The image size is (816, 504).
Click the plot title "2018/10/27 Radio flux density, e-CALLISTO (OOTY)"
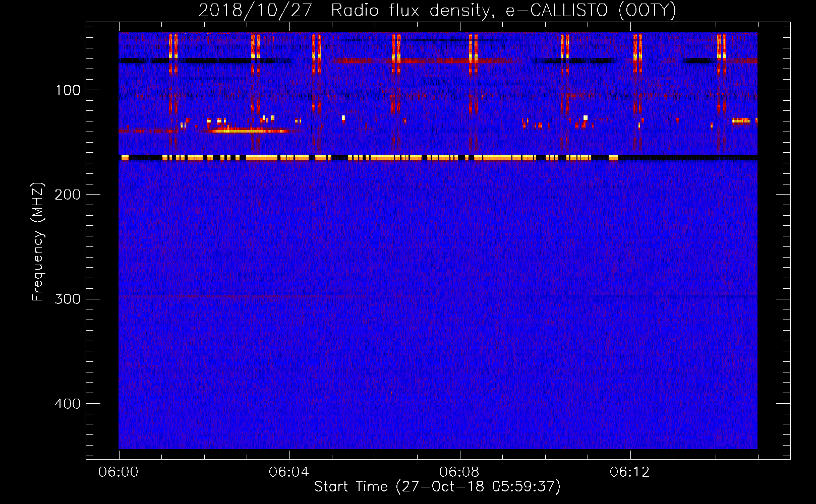point(437,11)
